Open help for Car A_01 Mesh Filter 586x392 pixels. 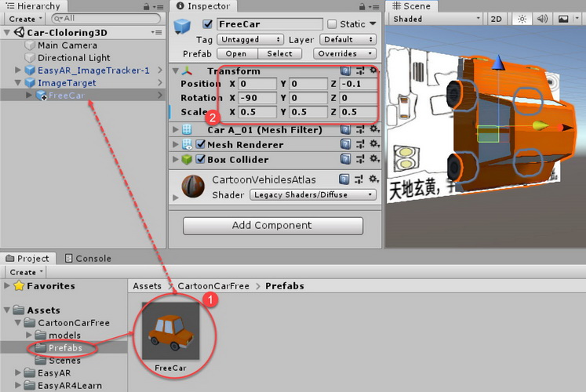pos(345,129)
